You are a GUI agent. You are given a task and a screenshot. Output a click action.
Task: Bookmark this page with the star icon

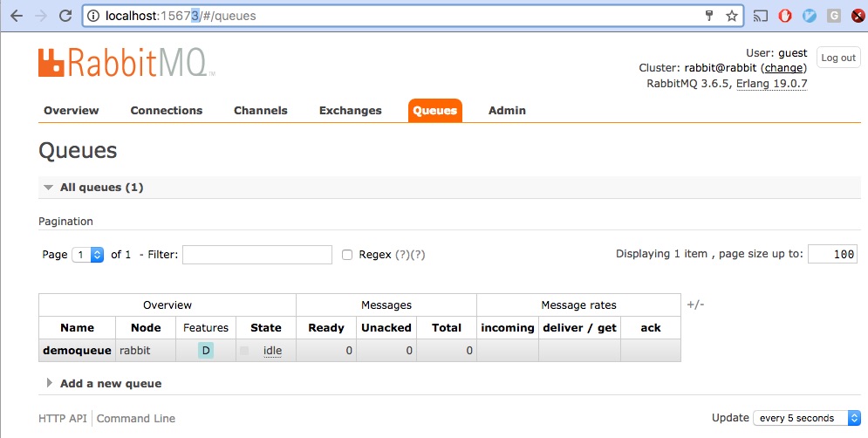(x=732, y=16)
